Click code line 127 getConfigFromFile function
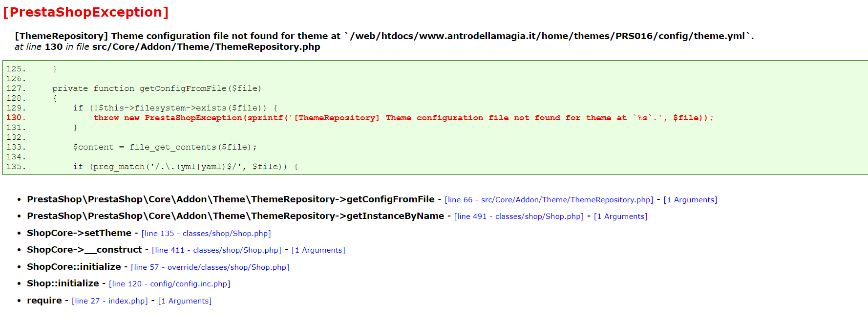 [157, 88]
